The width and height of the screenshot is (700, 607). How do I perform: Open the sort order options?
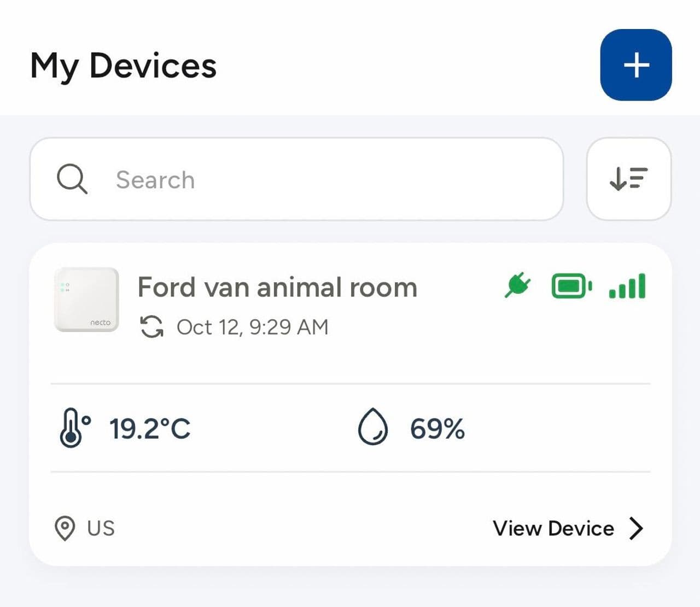(x=628, y=179)
